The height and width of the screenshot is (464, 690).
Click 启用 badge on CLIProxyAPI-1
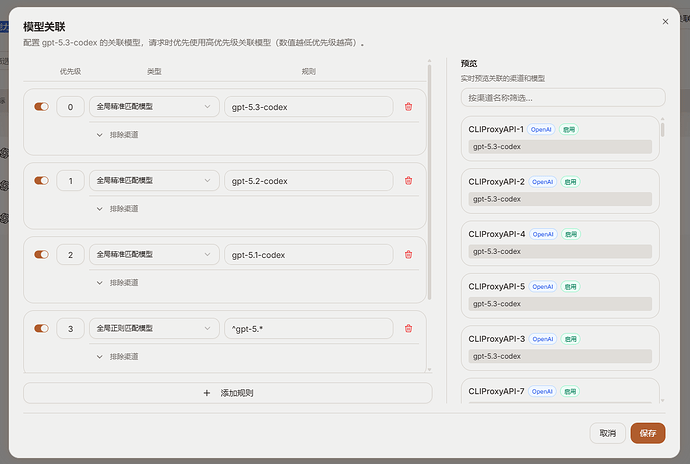click(x=569, y=129)
